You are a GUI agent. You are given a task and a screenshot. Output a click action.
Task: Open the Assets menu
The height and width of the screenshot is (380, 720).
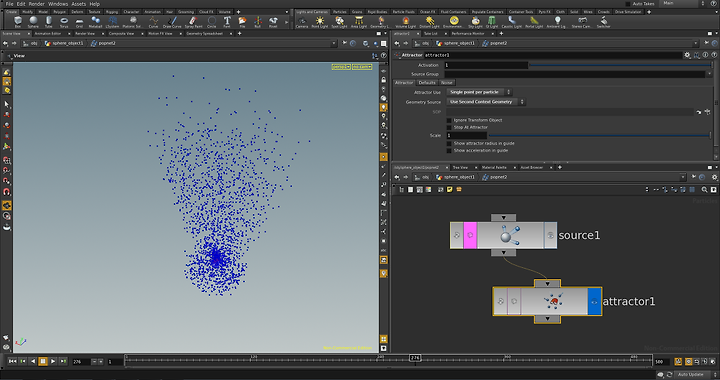pyautogui.click(x=79, y=4)
